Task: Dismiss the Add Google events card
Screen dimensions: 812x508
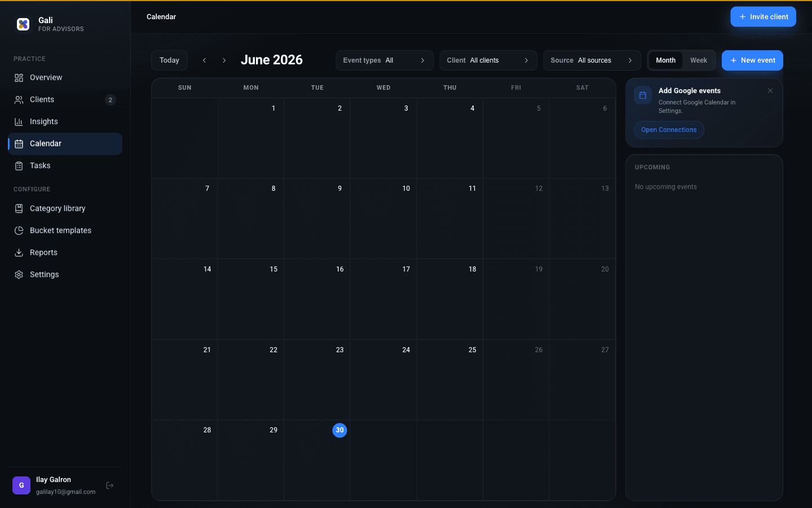Action: click(770, 91)
